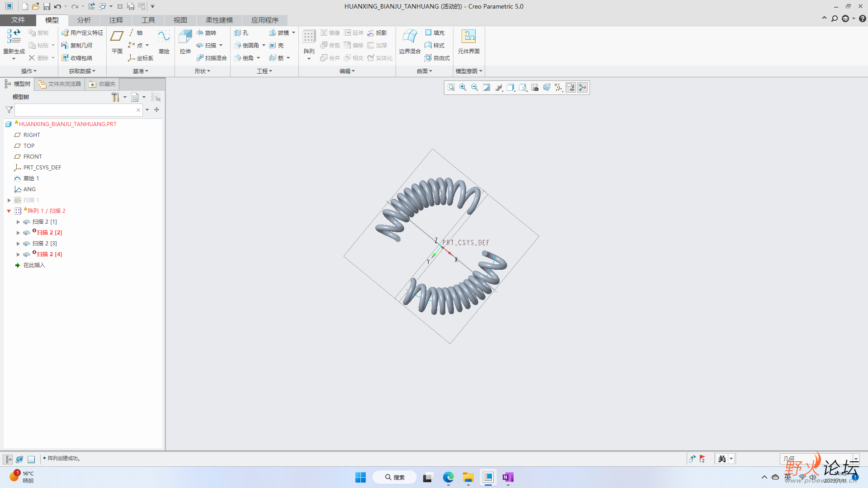The image size is (868, 488).
Task: Open the Folder Browser (文件夹浏览器) tab
Action: point(60,84)
